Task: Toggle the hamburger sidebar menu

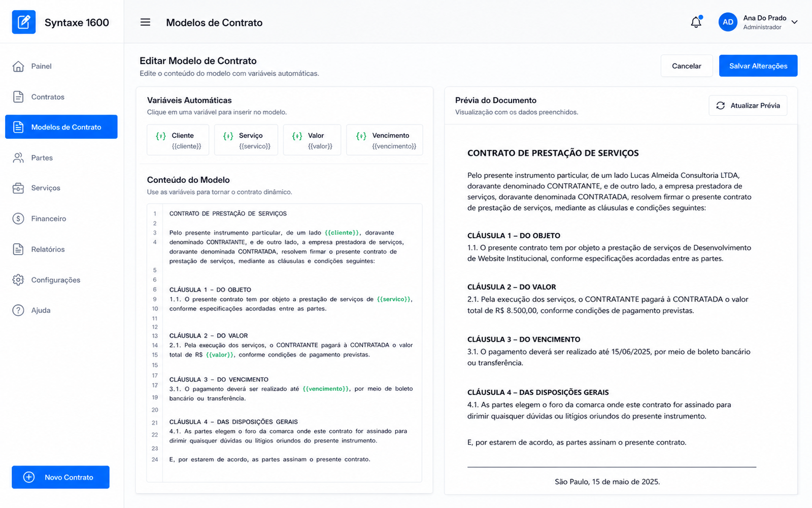Action: (x=145, y=22)
